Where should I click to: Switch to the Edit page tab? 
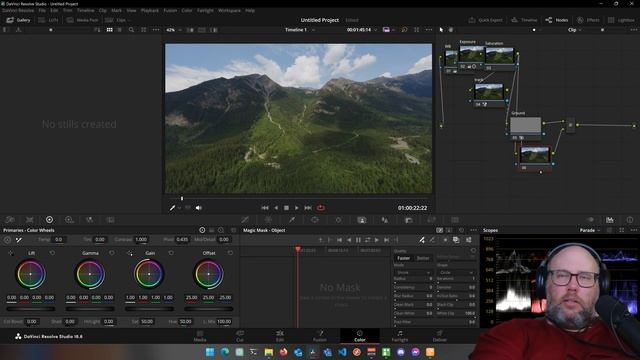pyautogui.click(x=280, y=336)
